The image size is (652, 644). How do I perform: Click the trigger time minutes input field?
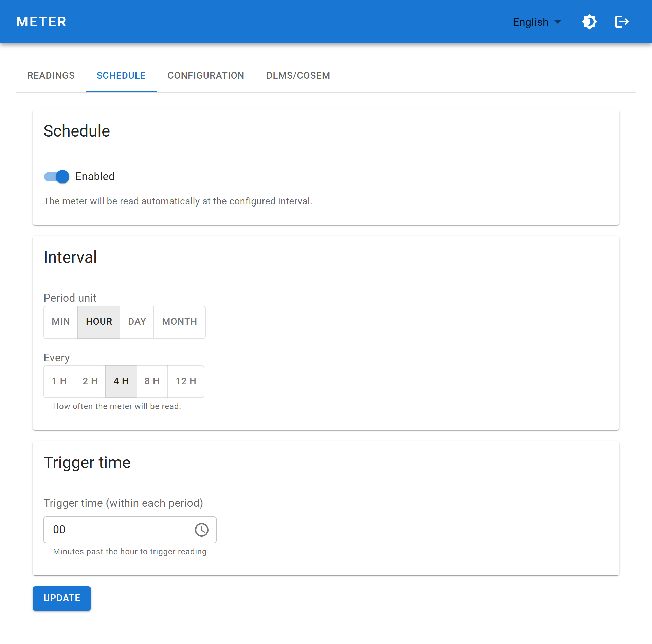coord(130,530)
